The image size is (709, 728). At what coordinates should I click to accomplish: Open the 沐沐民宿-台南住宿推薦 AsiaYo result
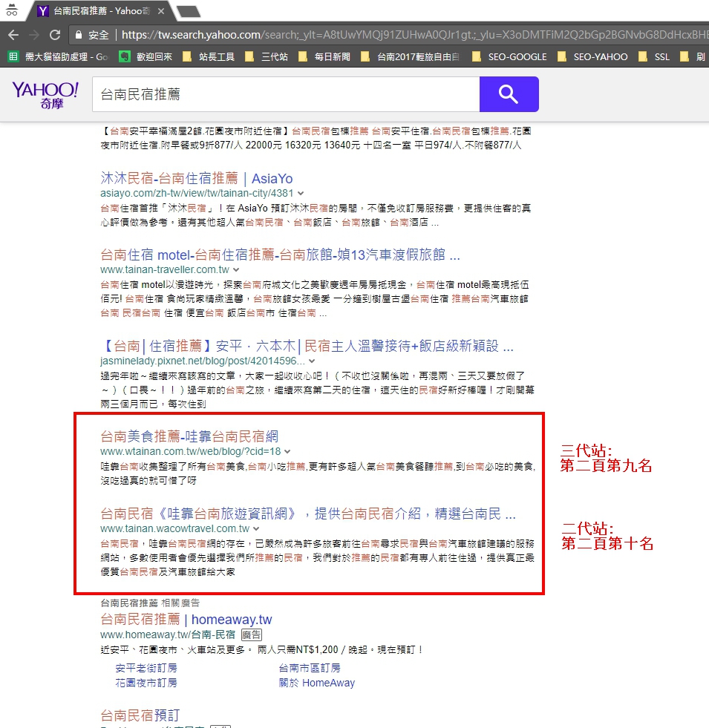click(197, 178)
